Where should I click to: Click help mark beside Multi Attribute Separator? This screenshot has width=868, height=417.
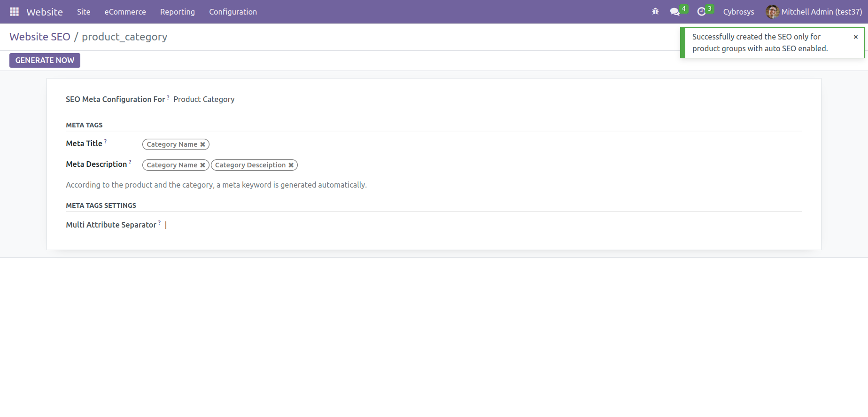point(160,222)
